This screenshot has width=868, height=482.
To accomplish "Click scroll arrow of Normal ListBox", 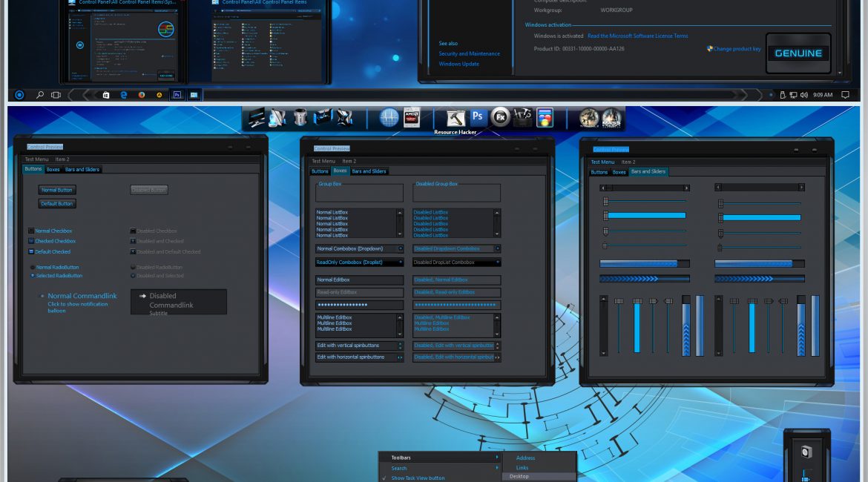I will point(400,213).
